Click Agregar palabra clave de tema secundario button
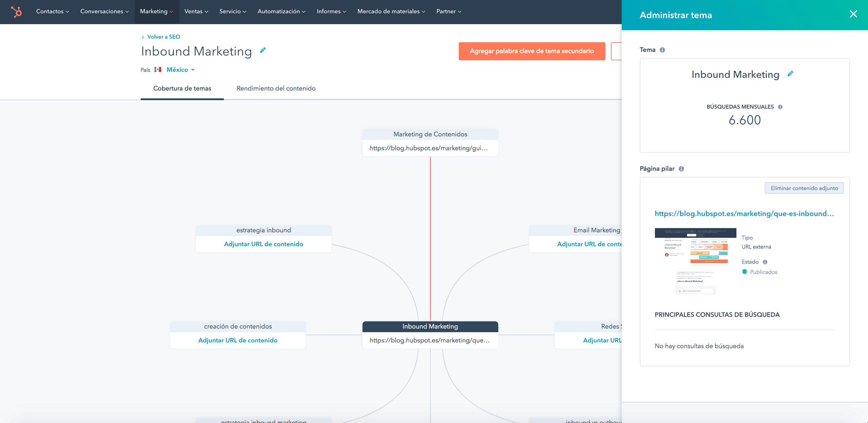Screen dimensions: 868x423 531,51
